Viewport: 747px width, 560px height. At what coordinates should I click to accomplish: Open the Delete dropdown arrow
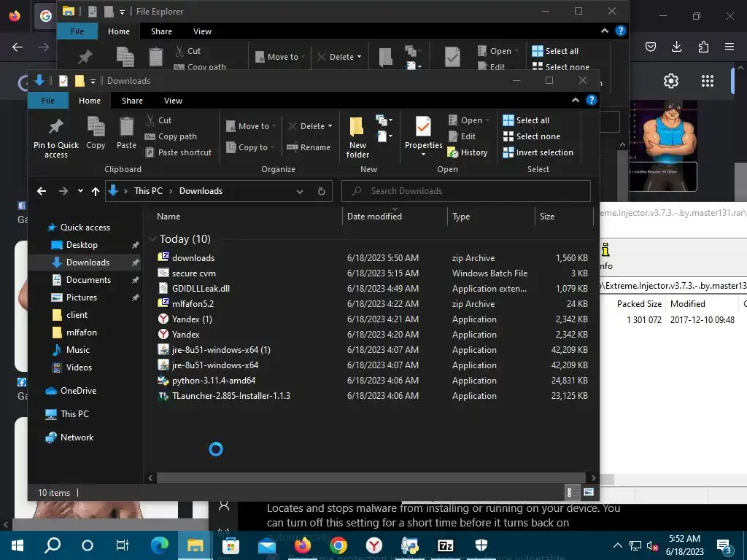pos(330,126)
